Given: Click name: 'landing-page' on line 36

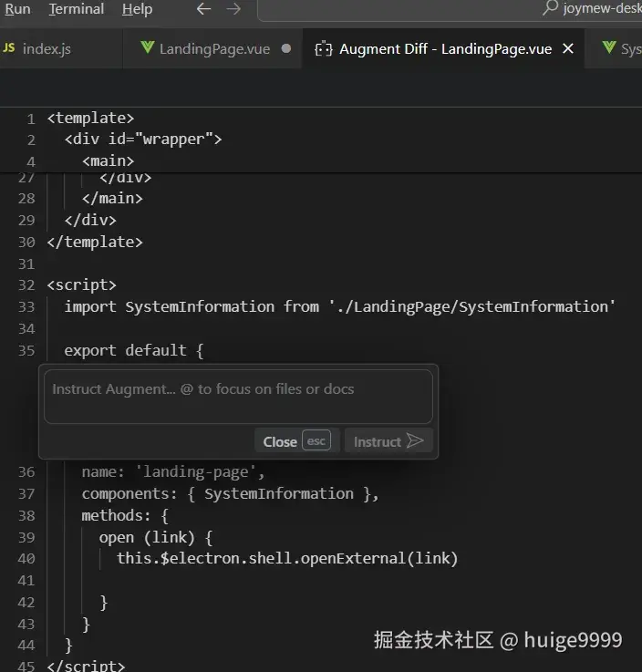Looking at the screenshot, I should [x=173, y=471].
